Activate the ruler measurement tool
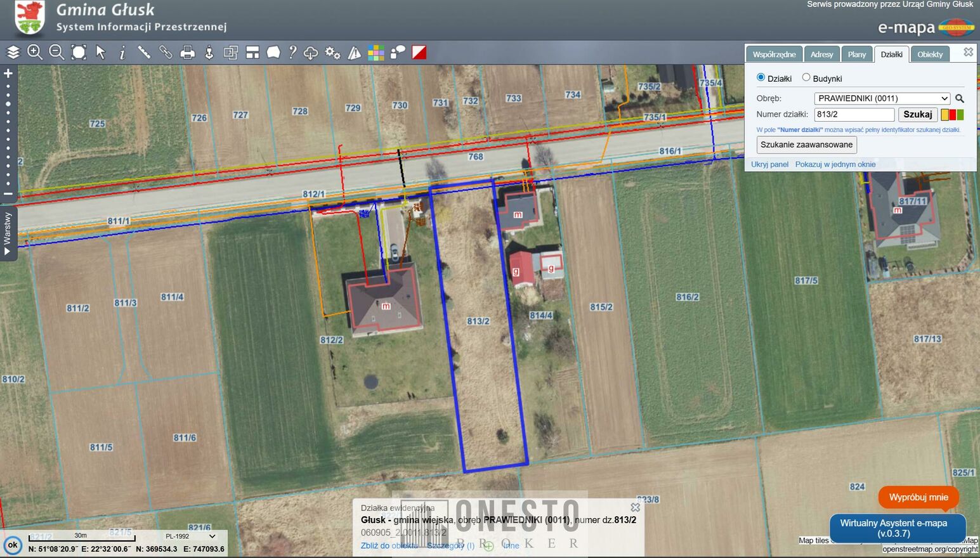Image resolution: width=980 pixels, height=558 pixels. point(144,53)
